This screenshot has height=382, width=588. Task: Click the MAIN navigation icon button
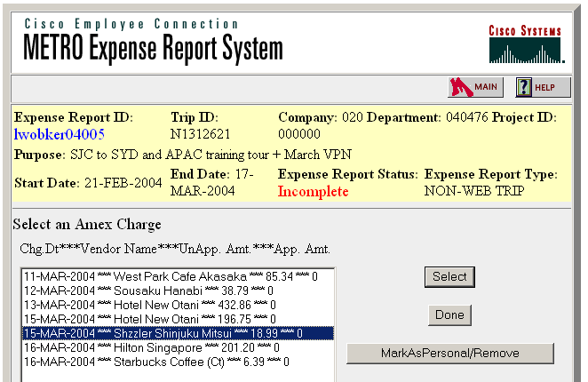(x=475, y=87)
